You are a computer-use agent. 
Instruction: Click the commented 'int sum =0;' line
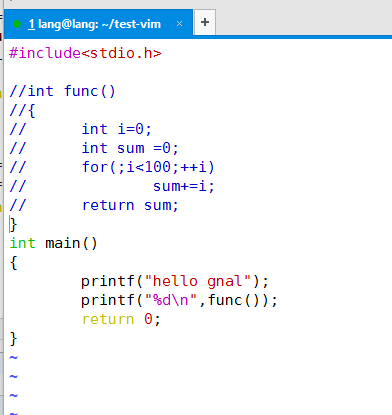[94, 148]
